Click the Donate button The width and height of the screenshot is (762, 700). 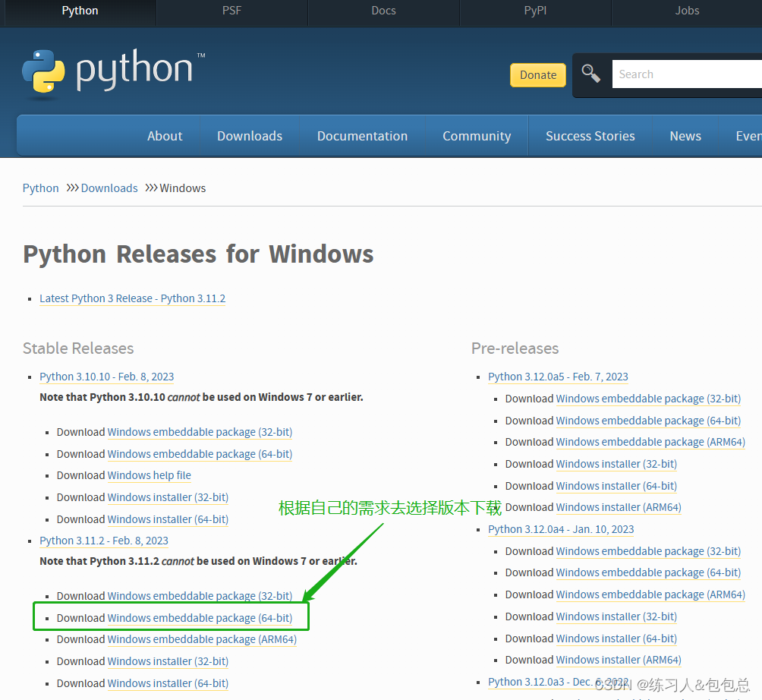pyautogui.click(x=537, y=74)
